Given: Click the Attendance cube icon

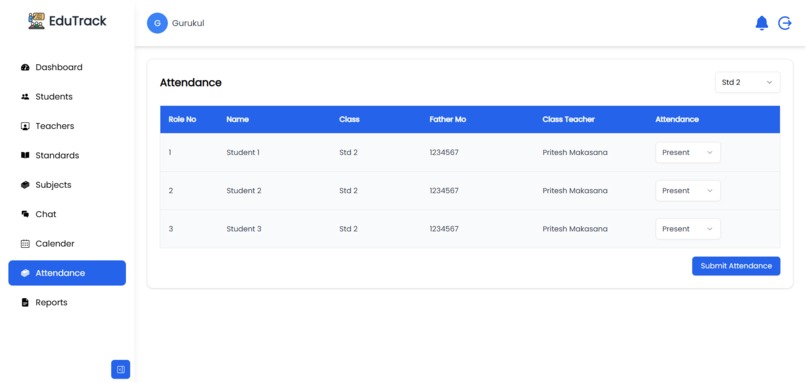Looking at the screenshot, I should click(25, 273).
